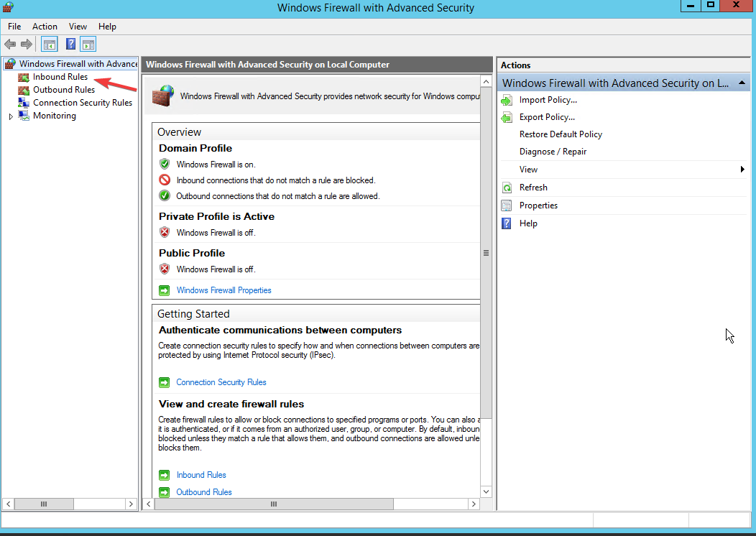The width and height of the screenshot is (756, 536).
Task: Click center pane horizontal scroll-right arrow
Action: [x=474, y=504]
